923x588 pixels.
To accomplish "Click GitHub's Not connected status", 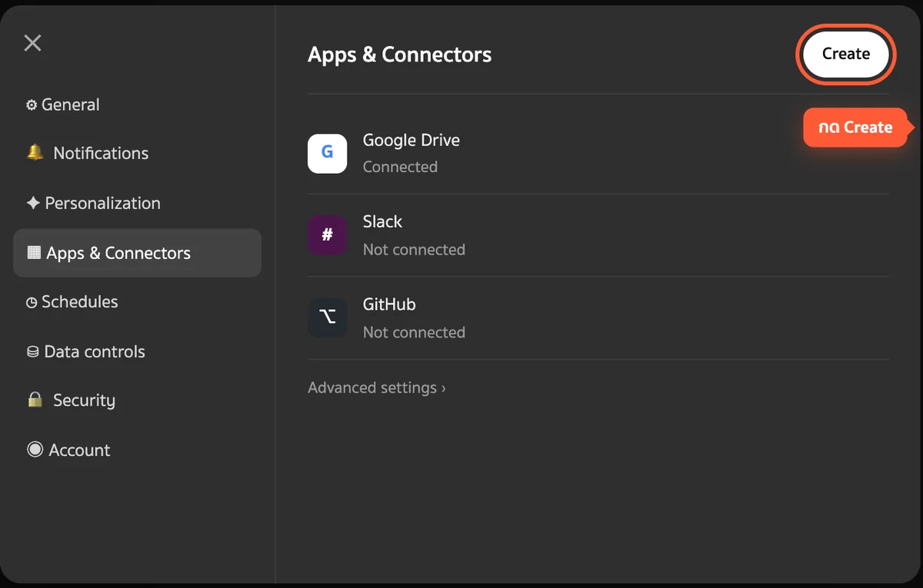I will 414,333.
